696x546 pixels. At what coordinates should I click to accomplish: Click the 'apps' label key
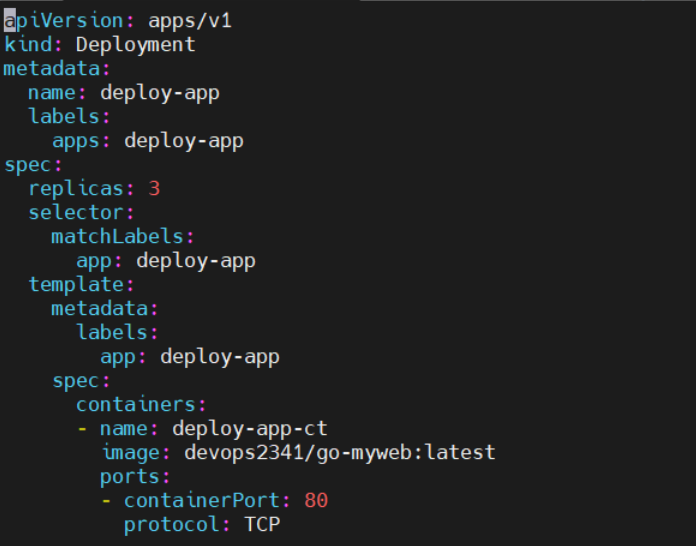tap(75, 142)
